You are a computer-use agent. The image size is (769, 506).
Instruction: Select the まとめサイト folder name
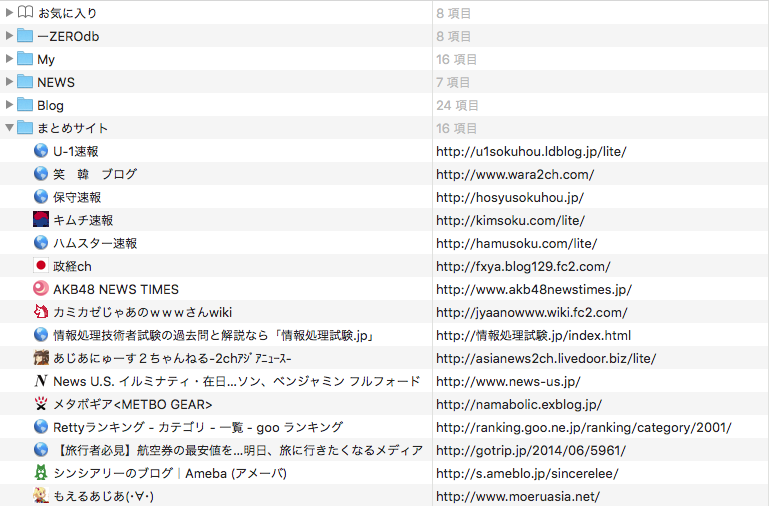[x=73, y=128]
